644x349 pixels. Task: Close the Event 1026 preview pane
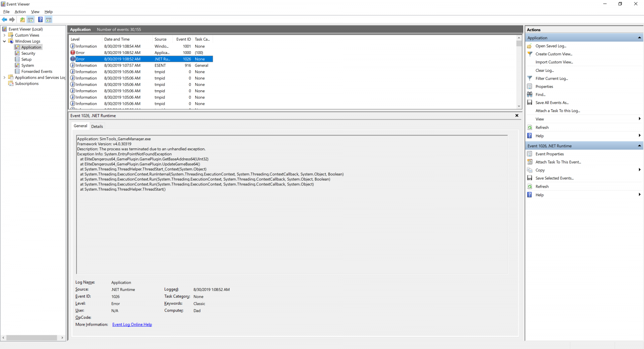click(x=517, y=116)
